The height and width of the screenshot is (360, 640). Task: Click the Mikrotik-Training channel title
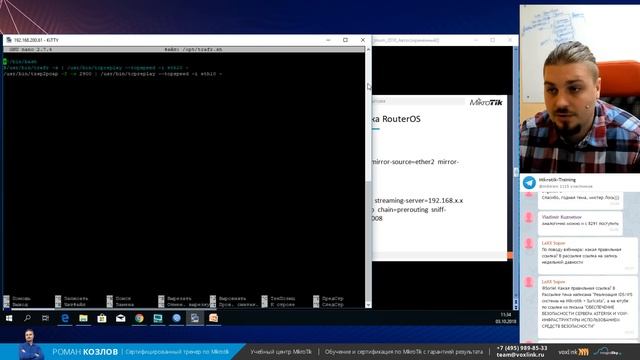tap(557, 180)
